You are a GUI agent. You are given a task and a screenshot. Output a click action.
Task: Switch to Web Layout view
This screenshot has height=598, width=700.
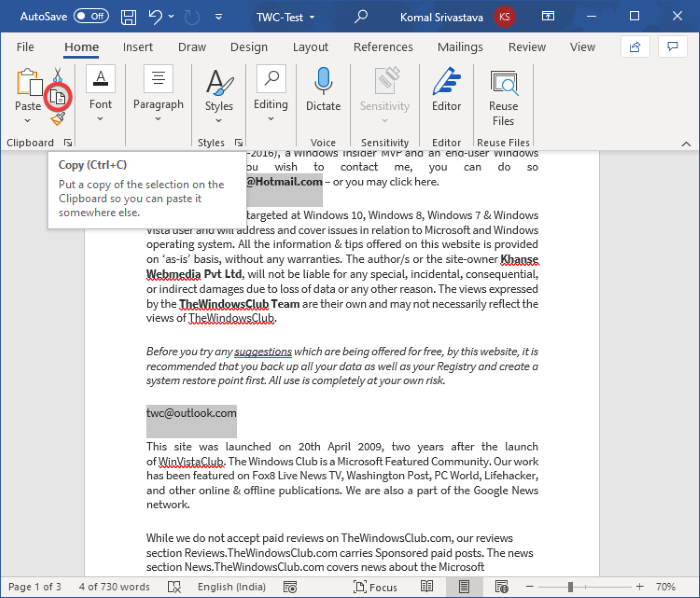click(x=501, y=587)
